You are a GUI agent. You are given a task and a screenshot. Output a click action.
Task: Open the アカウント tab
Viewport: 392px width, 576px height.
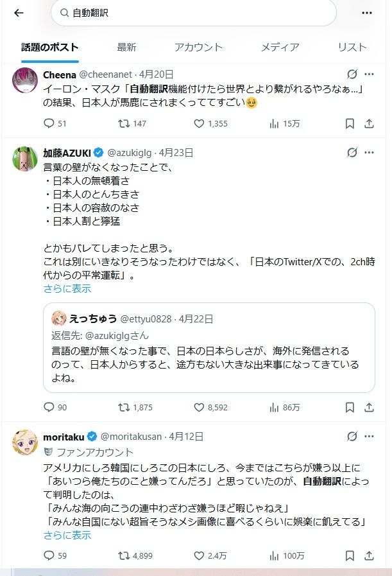(198, 47)
